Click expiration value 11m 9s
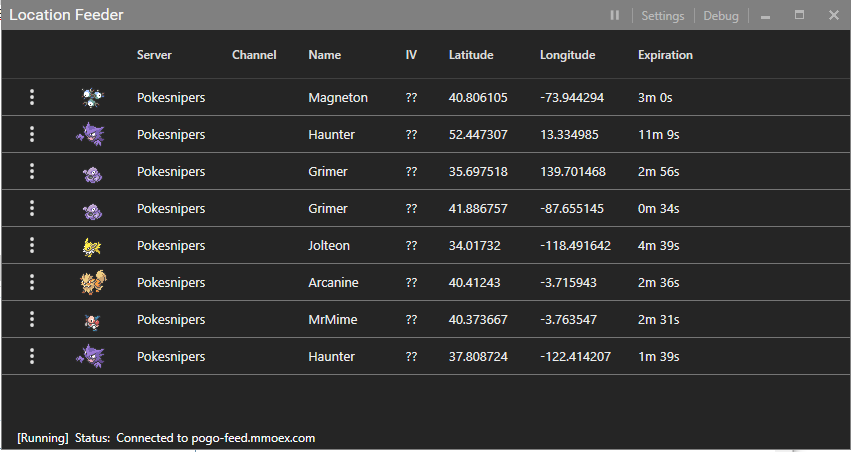The width and height of the screenshot is (853, 452). pos(659,135)
